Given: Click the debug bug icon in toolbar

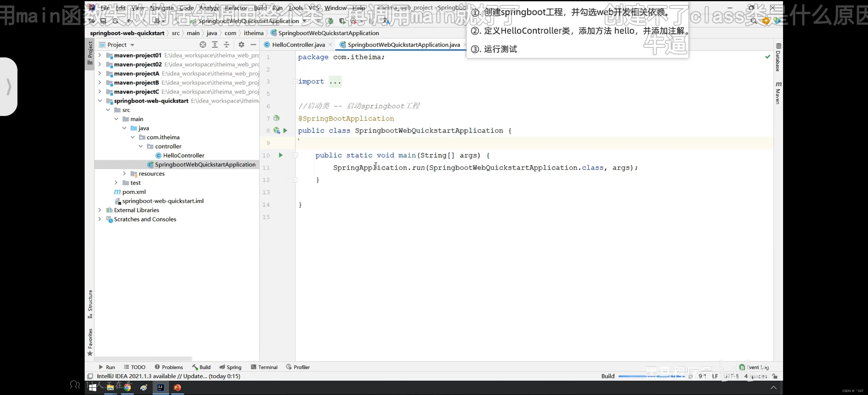Looking at the screenshot, I should (330, 21).
